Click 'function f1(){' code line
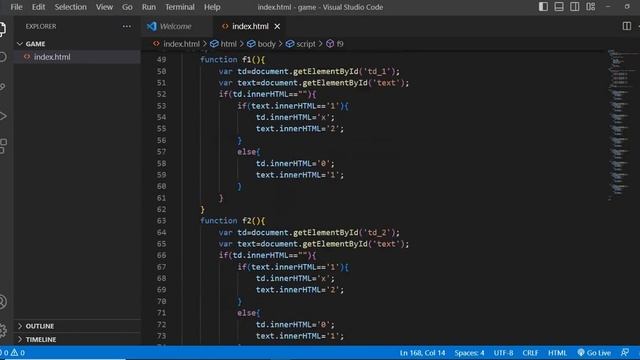The width and height of the screenshot is (640, 360). [233, 60]
